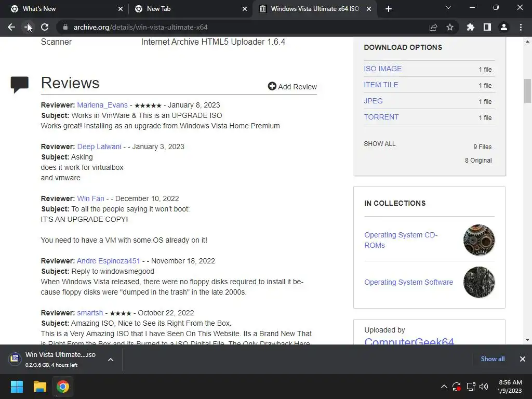Click the Chrome taskbar icon
The width and height of the screenshot is (532, 399).
tap(63, 387)
